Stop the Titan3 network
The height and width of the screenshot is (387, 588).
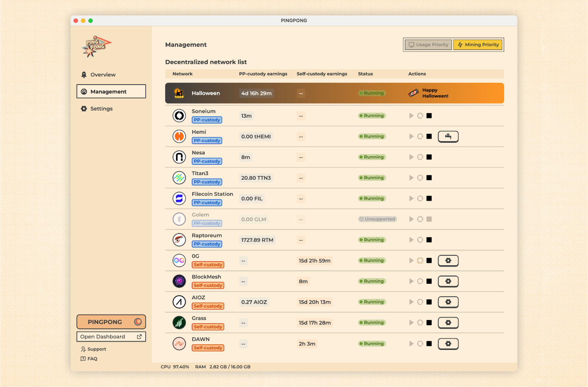[429, 178]
